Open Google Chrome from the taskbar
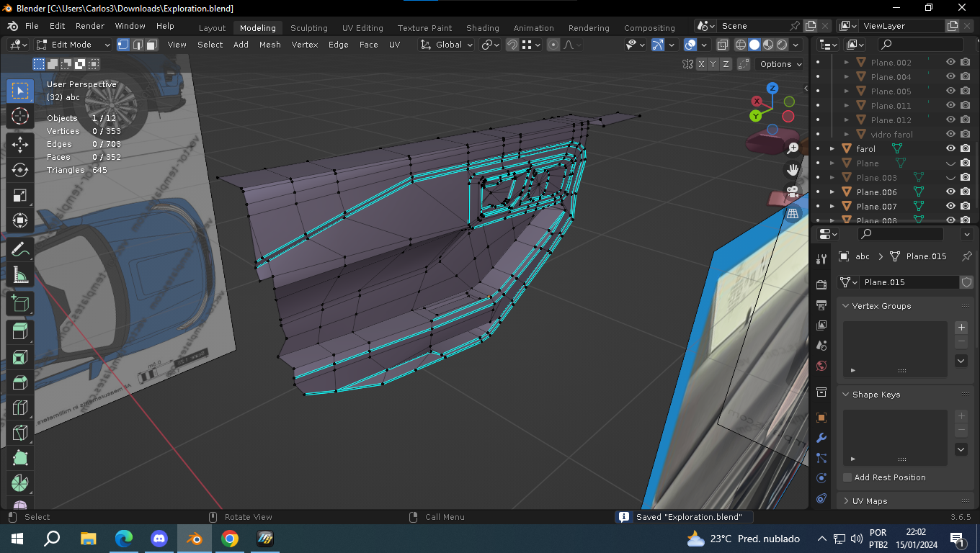Screen dimensions: 980x553 (x=230, y=538)
